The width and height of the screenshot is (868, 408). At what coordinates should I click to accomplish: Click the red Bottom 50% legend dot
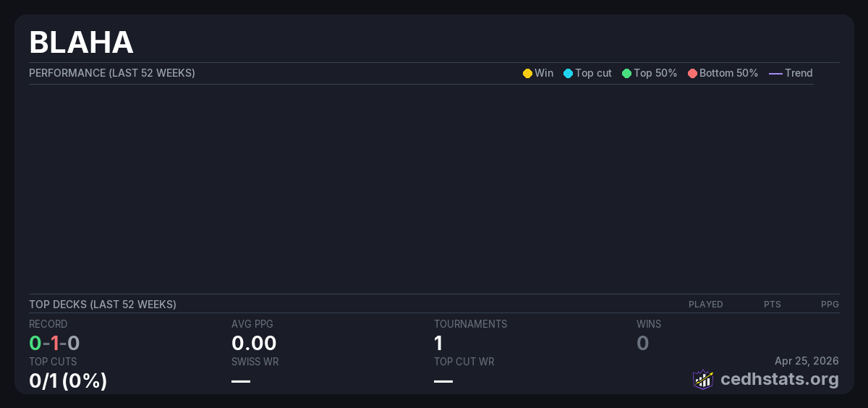[x=692, y=73]
